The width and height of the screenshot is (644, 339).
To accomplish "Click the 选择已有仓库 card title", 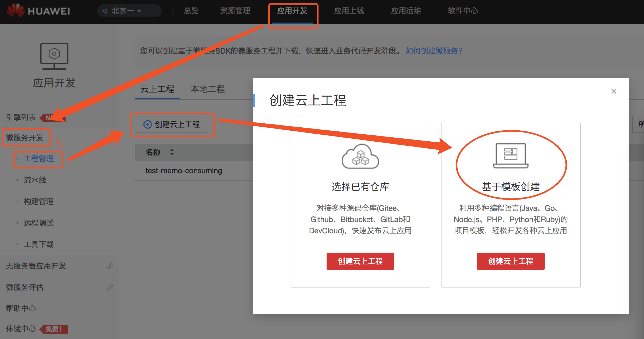I will click(x=360, y=187).
